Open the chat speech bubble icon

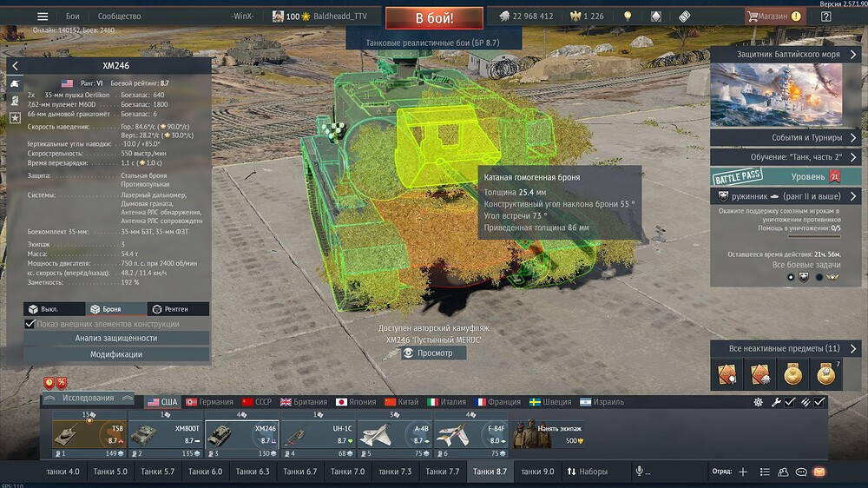pyautogui.click(x=801, y=472)
